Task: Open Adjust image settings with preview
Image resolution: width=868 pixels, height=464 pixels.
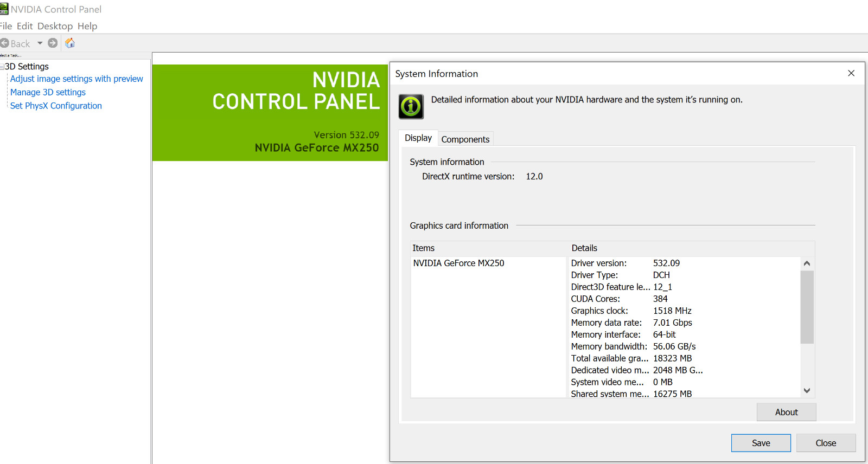Action: pos(76,79)
